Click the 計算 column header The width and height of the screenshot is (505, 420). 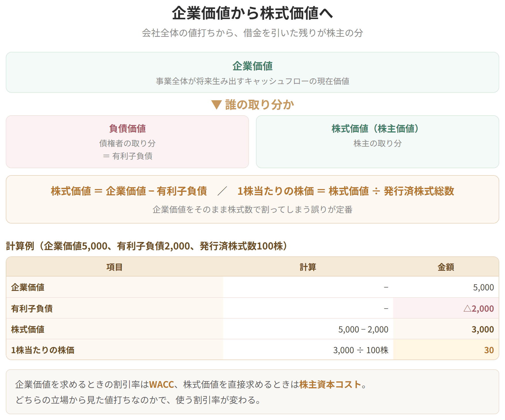click(x=308, y=267)
